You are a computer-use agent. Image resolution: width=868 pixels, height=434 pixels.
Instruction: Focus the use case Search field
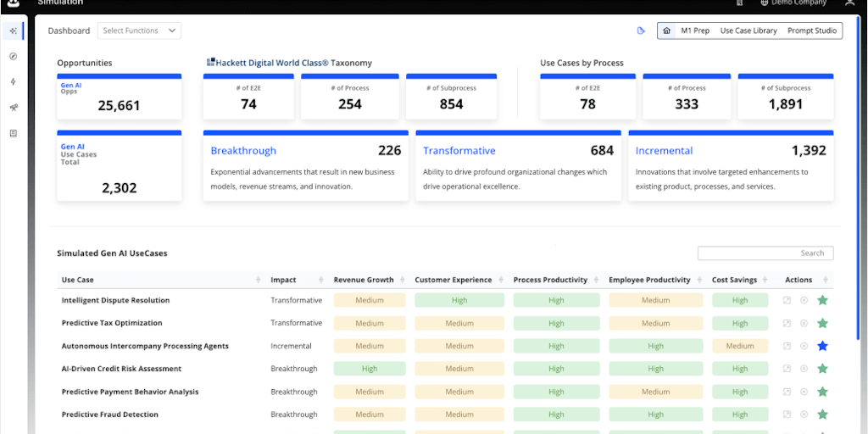pos(765,253)
